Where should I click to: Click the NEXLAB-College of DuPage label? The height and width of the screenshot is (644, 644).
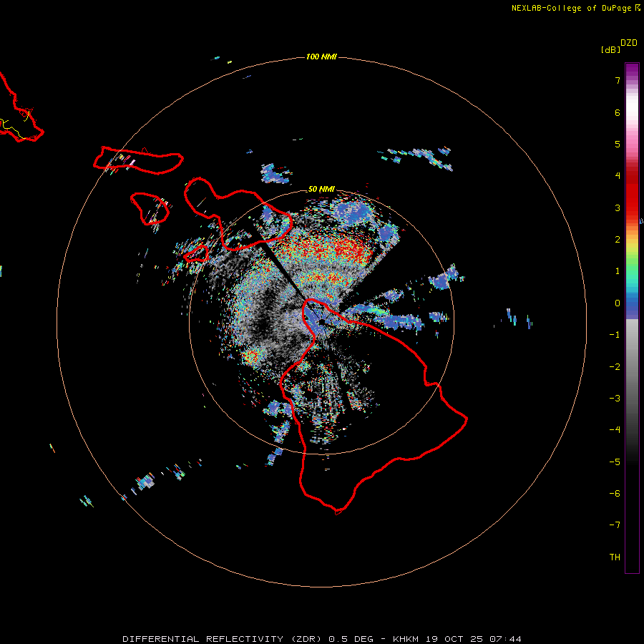point(575,8)
